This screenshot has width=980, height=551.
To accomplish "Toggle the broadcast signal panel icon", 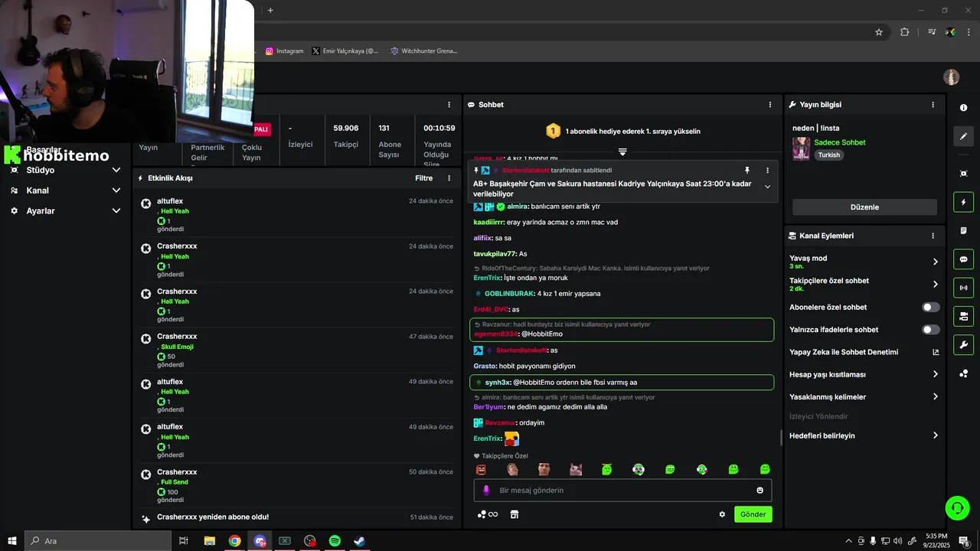I will [x=963, y=288].
